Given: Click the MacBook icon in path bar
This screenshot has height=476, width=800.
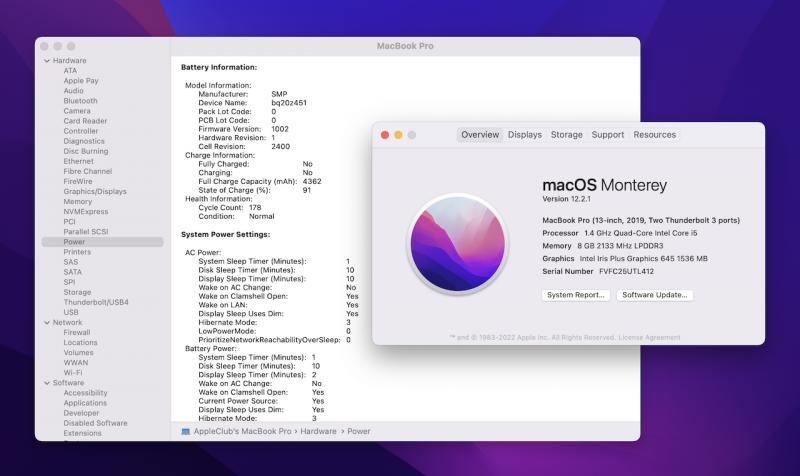Looking at the screenshot, I should point(186,431).
